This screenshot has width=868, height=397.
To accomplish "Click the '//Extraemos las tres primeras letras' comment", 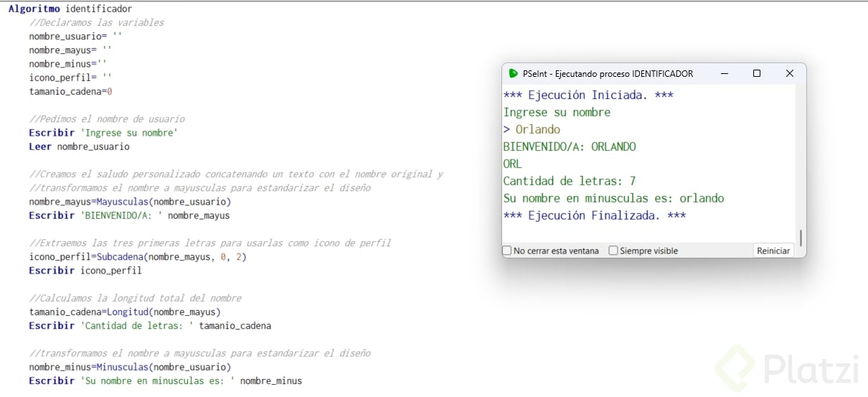I will pyautogui.click(x=210, y=243).
